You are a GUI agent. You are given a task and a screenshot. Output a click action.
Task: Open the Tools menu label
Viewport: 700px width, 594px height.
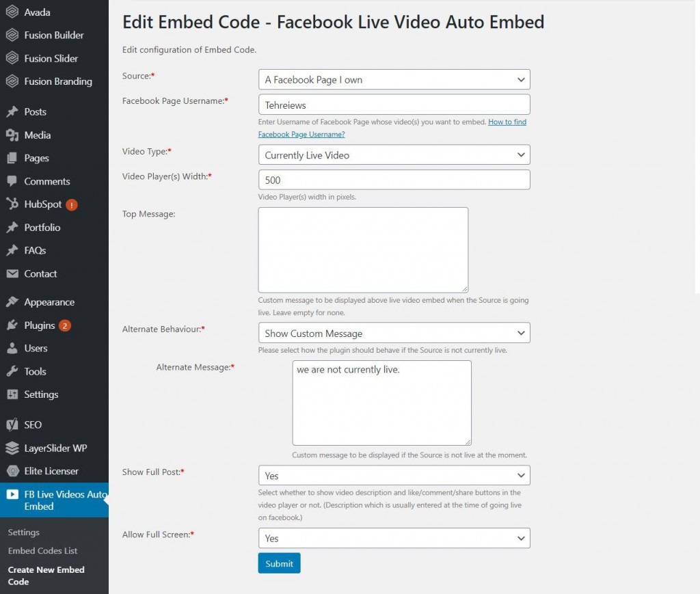36,371
